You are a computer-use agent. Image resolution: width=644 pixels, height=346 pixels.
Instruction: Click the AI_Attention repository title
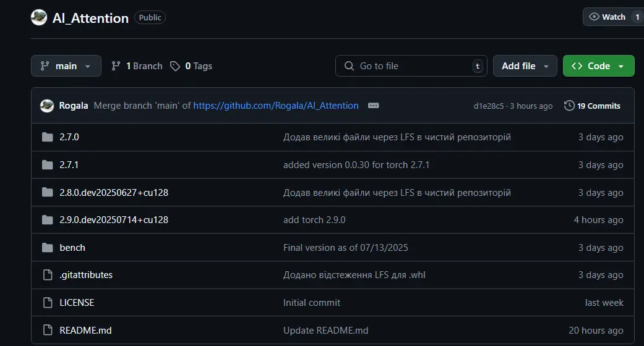90,18
